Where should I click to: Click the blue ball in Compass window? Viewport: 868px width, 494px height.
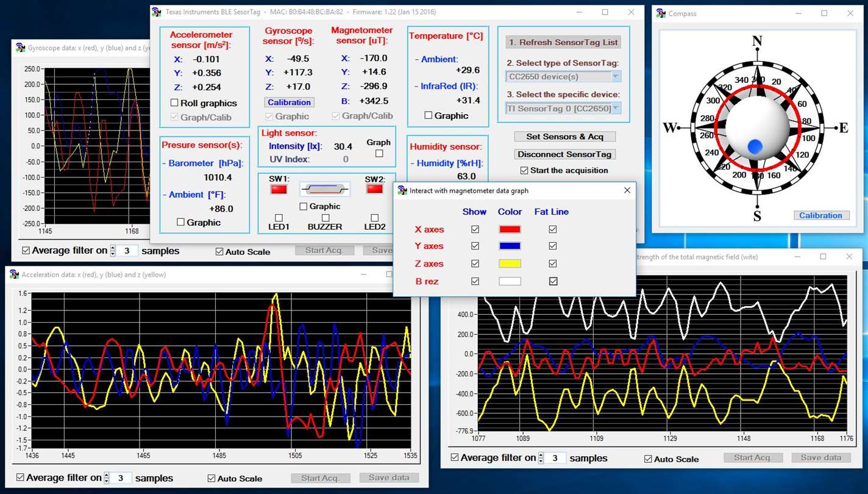755,146
